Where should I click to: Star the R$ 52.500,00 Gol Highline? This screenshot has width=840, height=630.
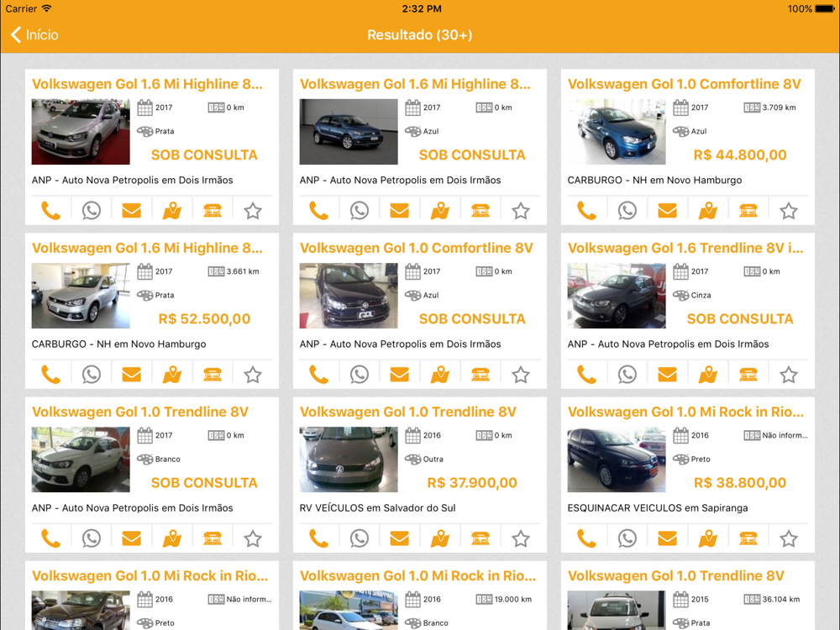253,375
